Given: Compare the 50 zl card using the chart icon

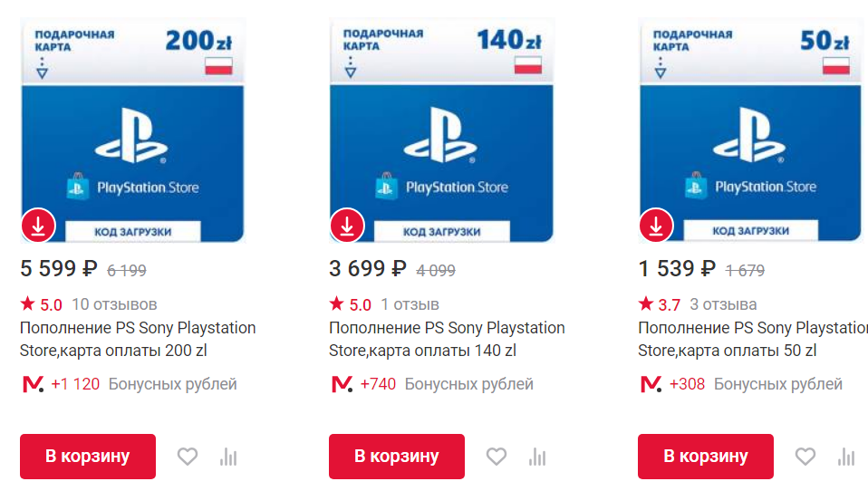Looking at the screenshot, I should tap(846, 457).
